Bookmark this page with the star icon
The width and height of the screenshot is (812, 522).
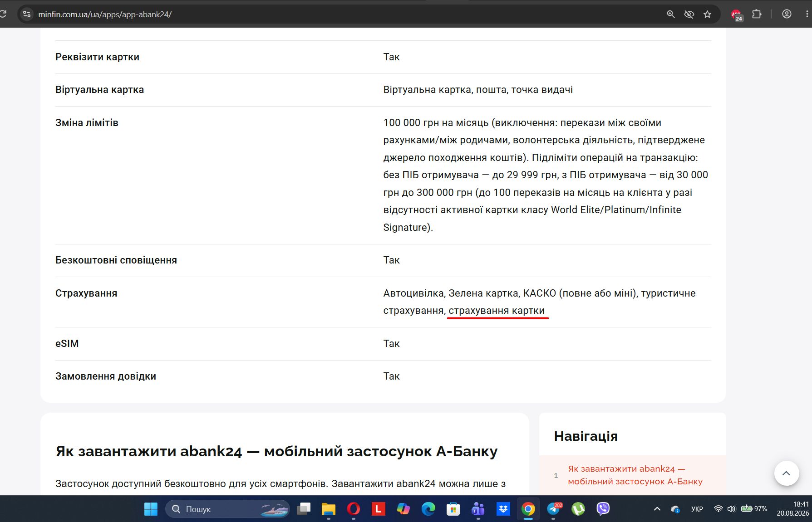[x=707, y=15]
